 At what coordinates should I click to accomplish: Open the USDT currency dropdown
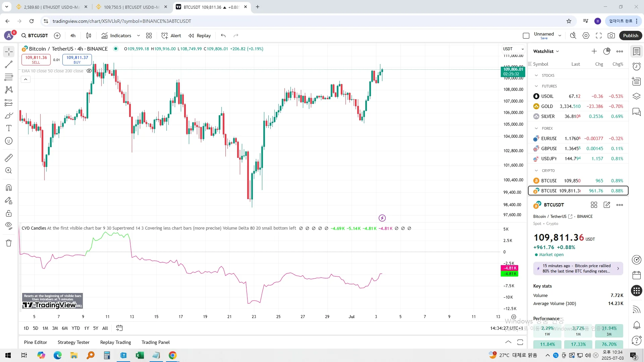(x=513, y=49)
